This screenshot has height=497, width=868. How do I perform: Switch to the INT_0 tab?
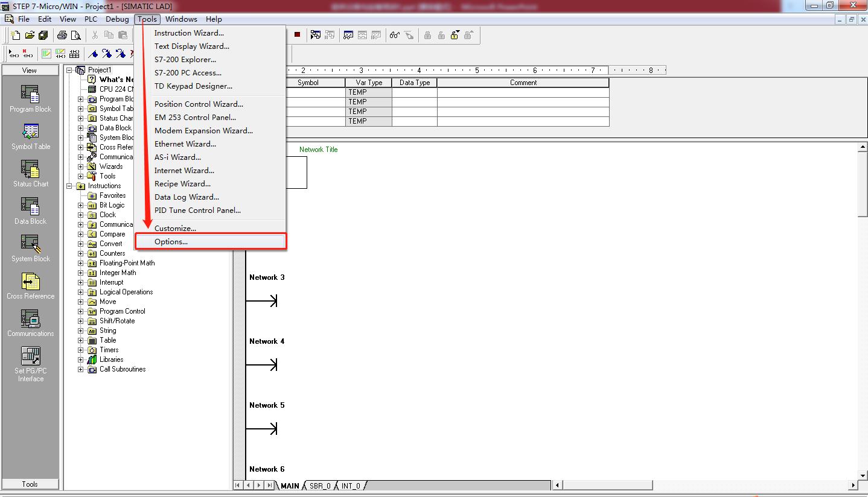351,486
